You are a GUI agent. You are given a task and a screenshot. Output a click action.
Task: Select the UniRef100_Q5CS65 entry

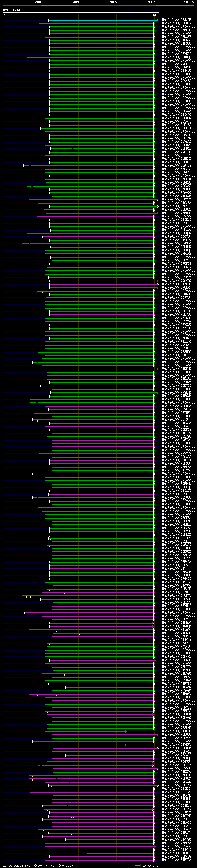(177, 186)
